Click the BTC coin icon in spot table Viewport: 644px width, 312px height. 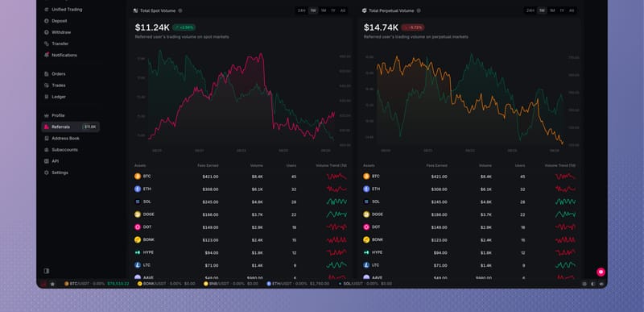coord(138,177)
